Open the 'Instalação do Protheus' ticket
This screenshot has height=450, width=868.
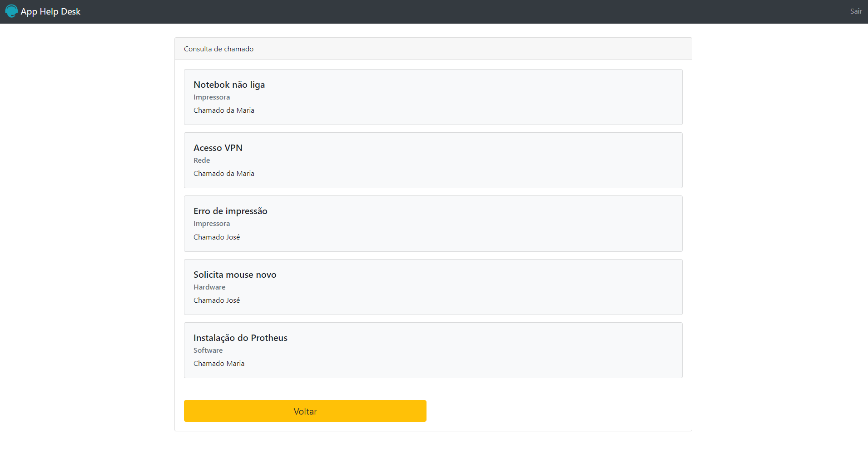240,338
